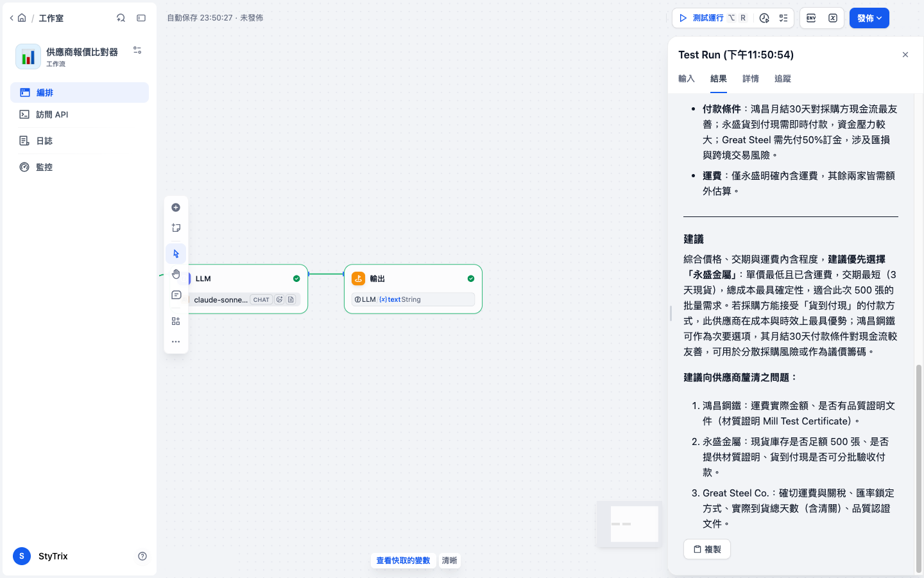Open the home icon in breadcrumb
The image size is (924, 578).
pyautogui.click(x=22, y=18)
